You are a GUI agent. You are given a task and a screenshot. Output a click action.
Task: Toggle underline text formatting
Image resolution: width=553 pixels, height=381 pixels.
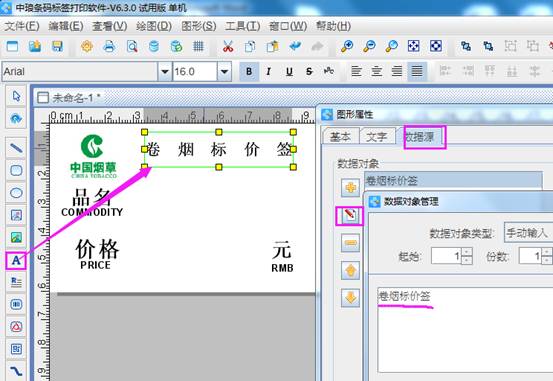point(289,72)
